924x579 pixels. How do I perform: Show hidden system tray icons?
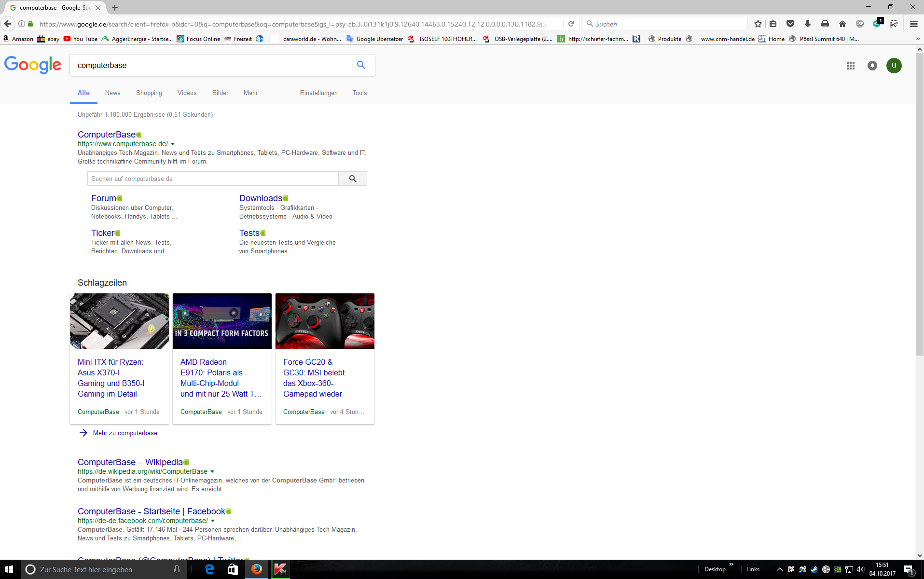click(x=779, y=569)
